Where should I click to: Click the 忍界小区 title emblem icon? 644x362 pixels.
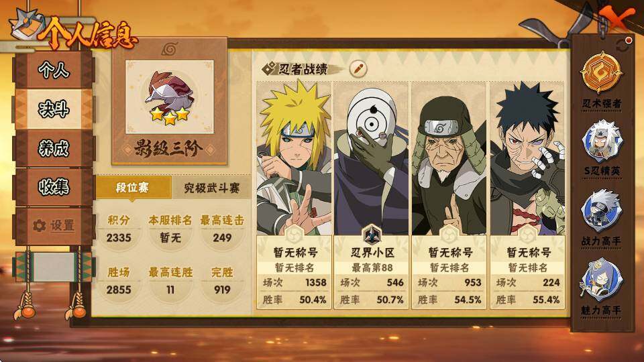[372, 235]
